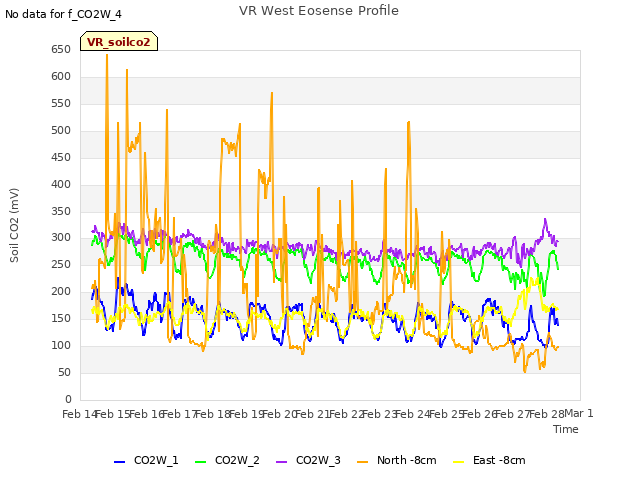Click the Time axis label

566,429
